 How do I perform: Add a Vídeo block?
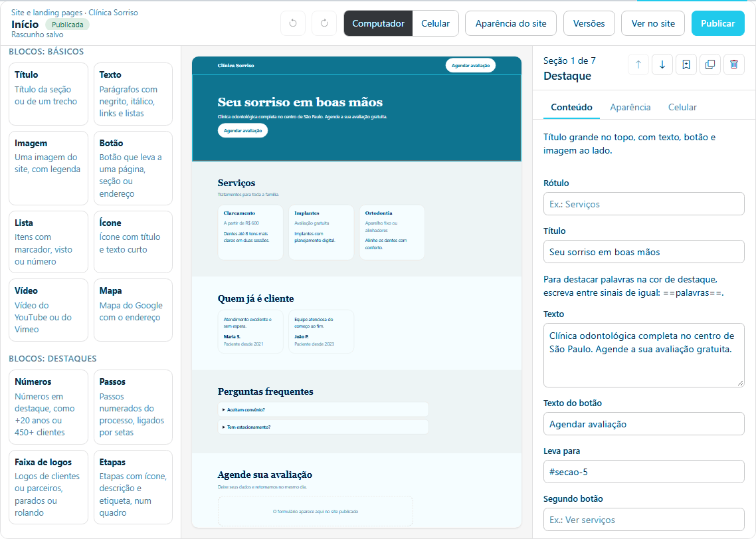(x=48, y=310)
